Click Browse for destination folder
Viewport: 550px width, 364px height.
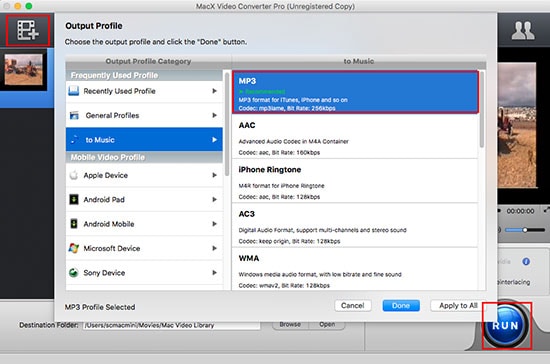(290, 325)
